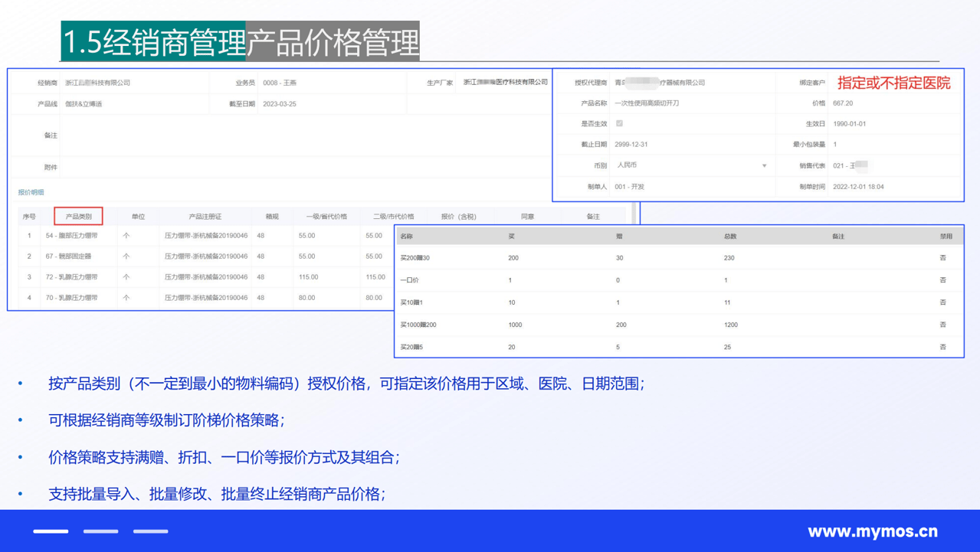The image size is (980, 552).
Task: Click the 附件 attachment field
Action: point(230,167)
